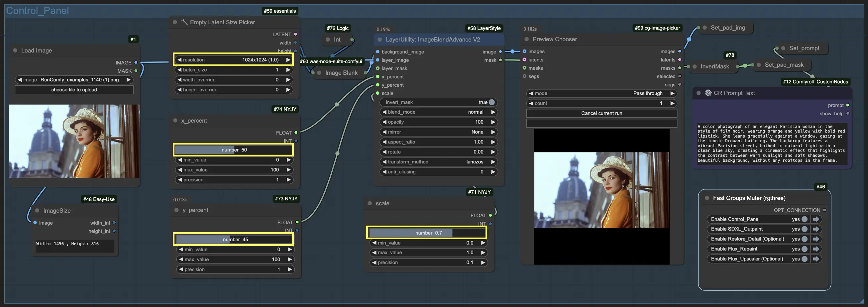Click the Load Image node collapse dot
The width and height of the screenshot is (868, 307).
[15, 51]
